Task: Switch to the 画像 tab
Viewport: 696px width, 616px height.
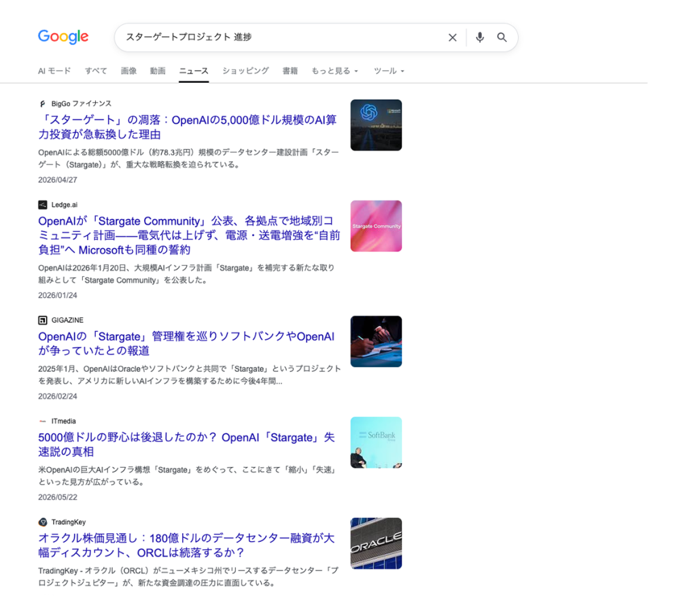Action: [x=128, y=71]
